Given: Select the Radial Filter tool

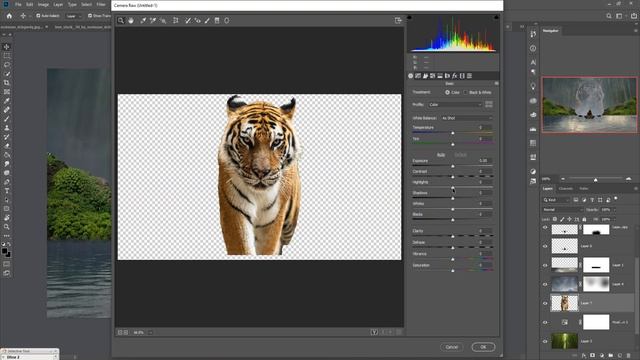Looking at the screenshot, I should tap(227, 20).
